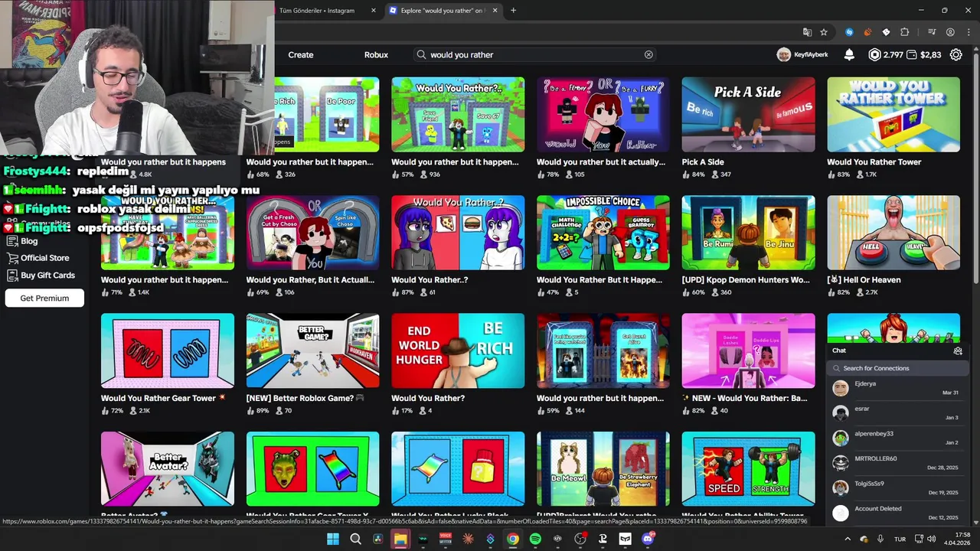Open the Roblox settings gear
This screenshot has height=551, width=980.
point(956,54)
